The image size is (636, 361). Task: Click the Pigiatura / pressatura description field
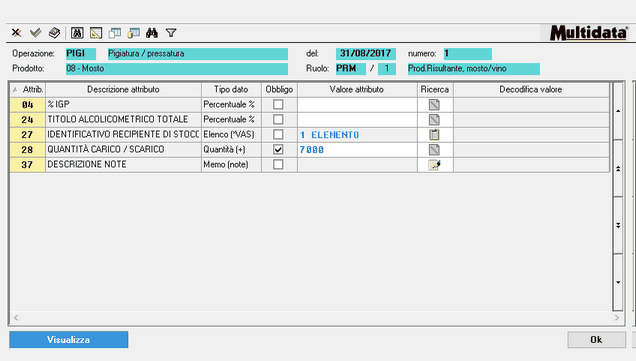pos(198,54)
